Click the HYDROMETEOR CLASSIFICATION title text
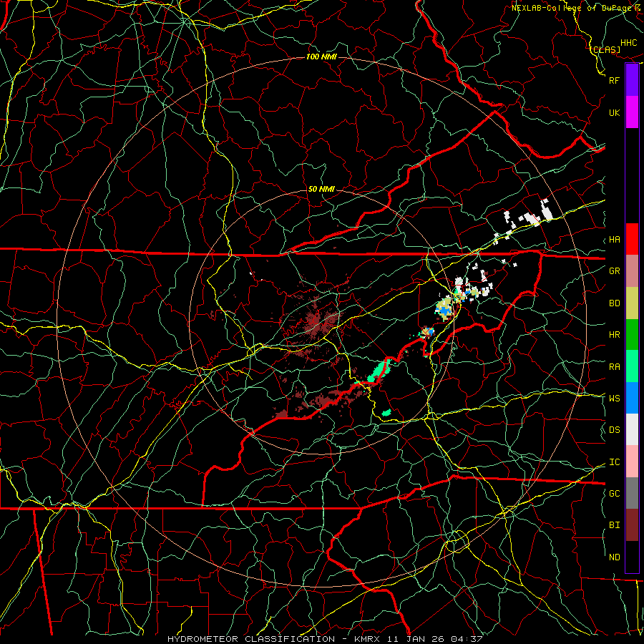Image resolution: width=644 pixels, height=644 pixels. (251, 639)
